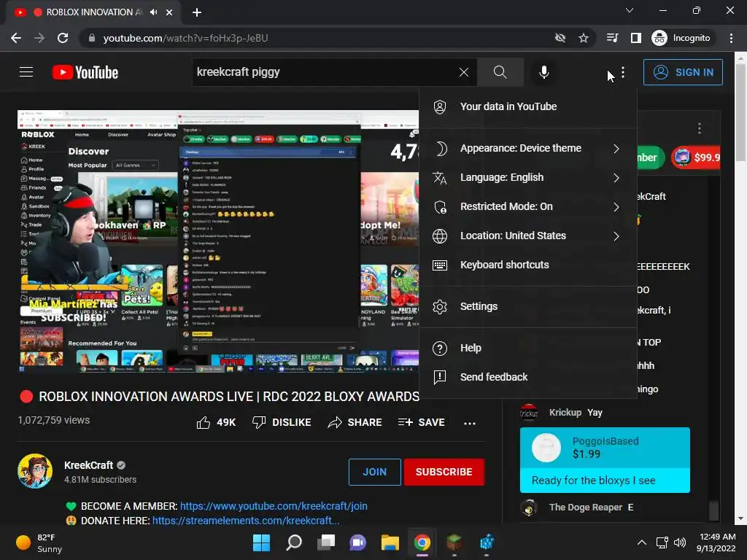Screen dimensions: 747x560
Task: Open a new browser tab
Action: [197, 12]
